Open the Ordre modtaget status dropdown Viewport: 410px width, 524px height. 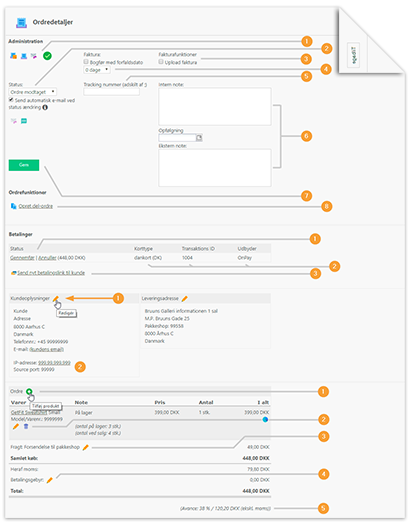click(x=32, y=92)
